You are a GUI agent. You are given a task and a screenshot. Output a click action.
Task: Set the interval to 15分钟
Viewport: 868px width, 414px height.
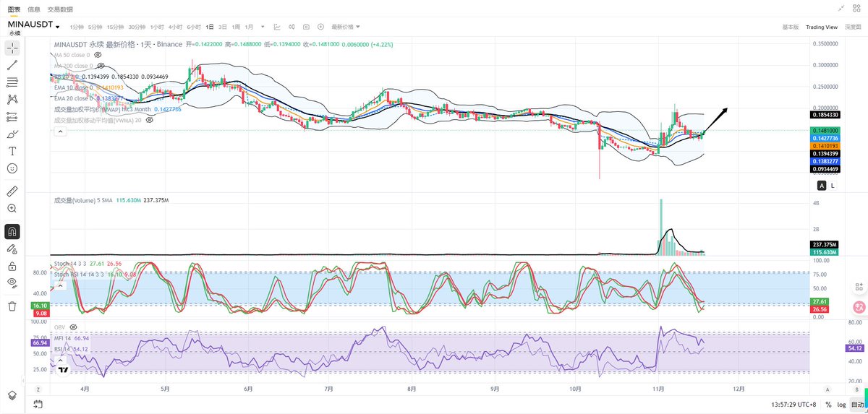pyautogui.click(x=115, y=27)
